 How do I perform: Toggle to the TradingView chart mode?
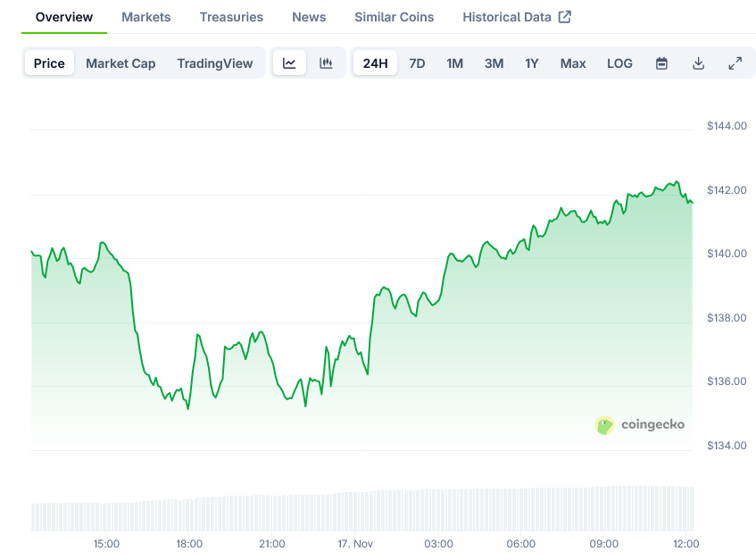[x=214, y=63]
